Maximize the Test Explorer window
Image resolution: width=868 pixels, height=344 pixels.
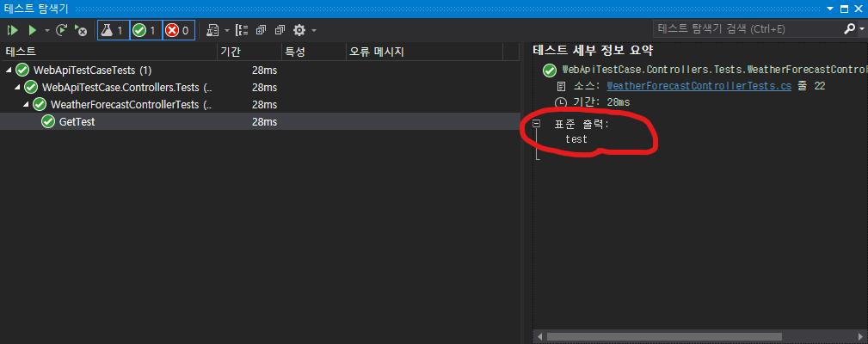pos(845,9)
